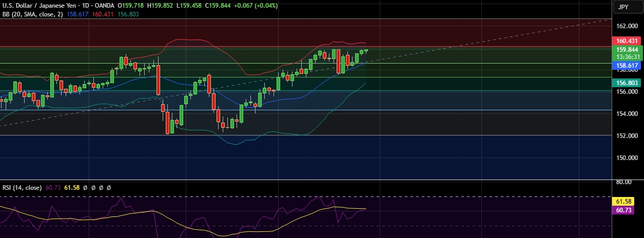The image size is (644, 238).
Task: Click the 154.000 price scale label
Action: click(626, 114)
